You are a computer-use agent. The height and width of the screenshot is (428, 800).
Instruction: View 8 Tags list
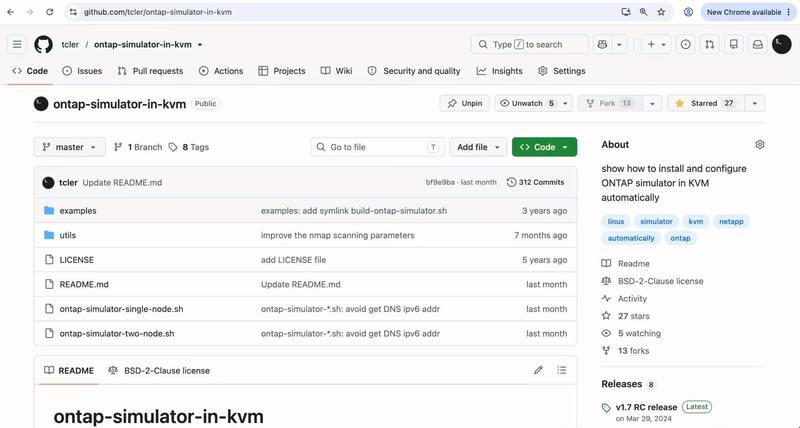tap(189, 147)
